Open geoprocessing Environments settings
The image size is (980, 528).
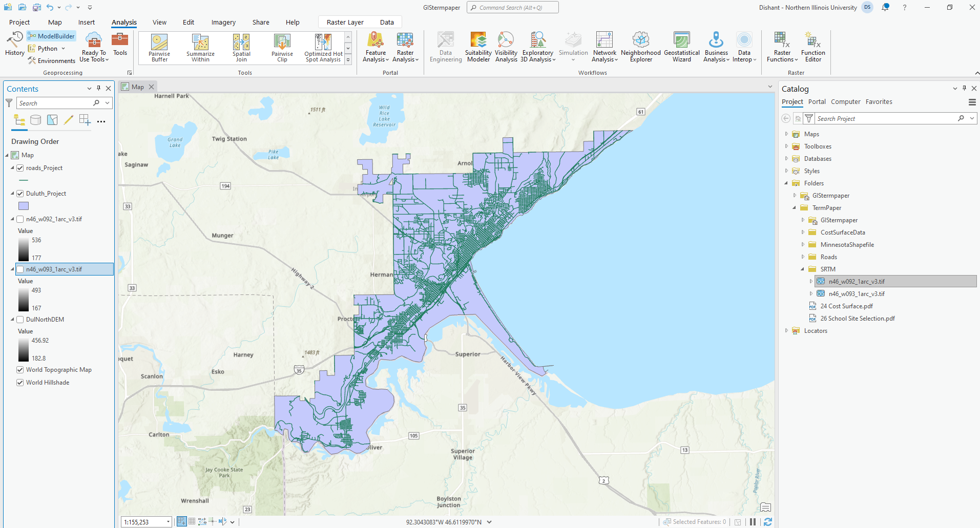click(52, 61)
